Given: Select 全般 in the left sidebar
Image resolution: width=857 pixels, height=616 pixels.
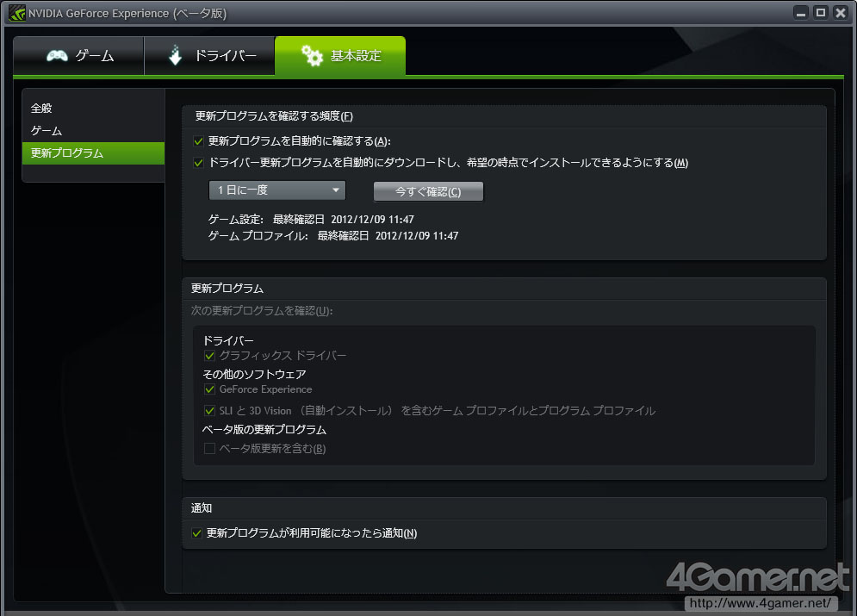Looking at the screenshot, I should [x=41, y=109].
